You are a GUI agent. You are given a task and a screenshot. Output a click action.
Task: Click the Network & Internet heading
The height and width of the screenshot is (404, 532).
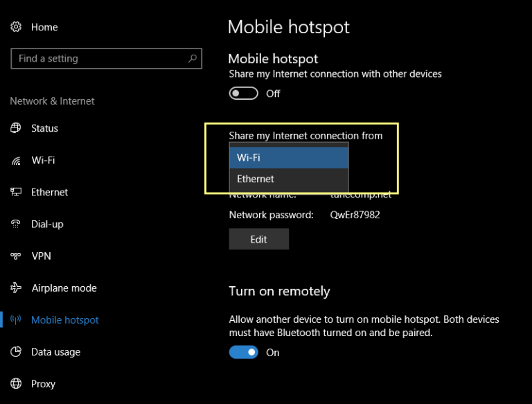52,101
